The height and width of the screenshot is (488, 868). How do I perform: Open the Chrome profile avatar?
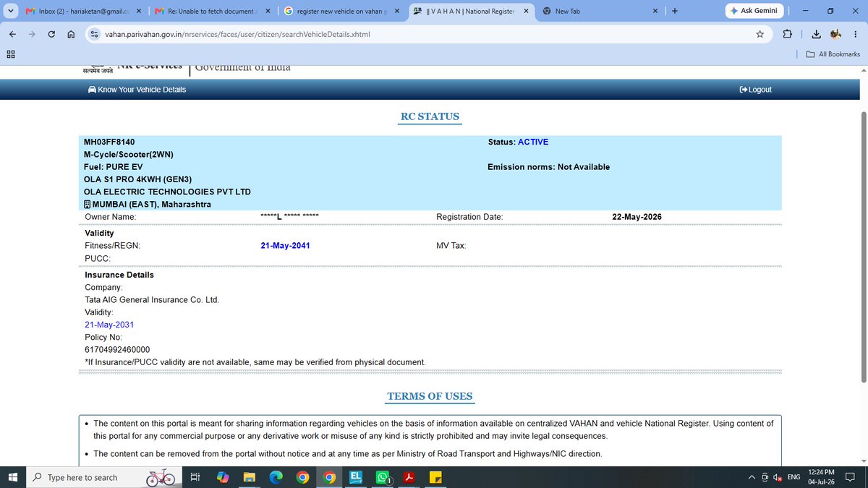(835, 34)
